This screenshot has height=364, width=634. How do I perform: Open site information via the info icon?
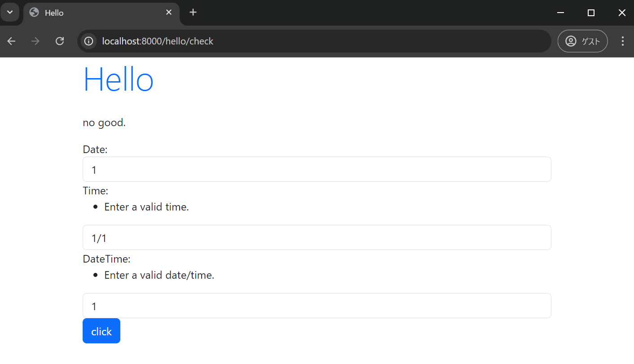[88, 41]
